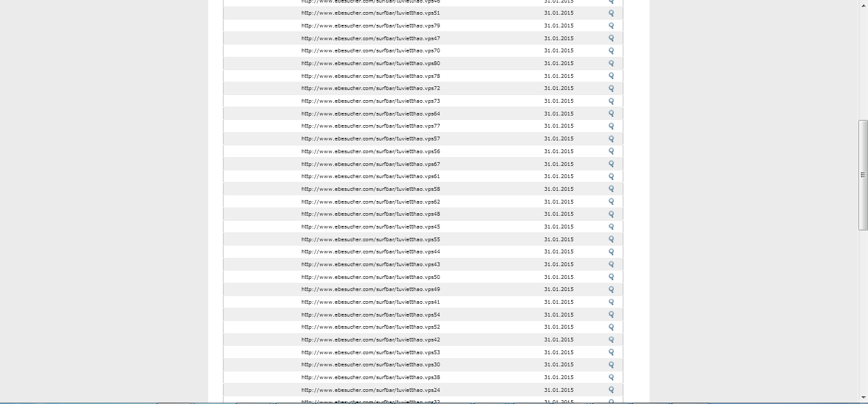Select the URL text ending in vps55
The height and width of the screenshot is (404, 868).
tap(370, 239)
